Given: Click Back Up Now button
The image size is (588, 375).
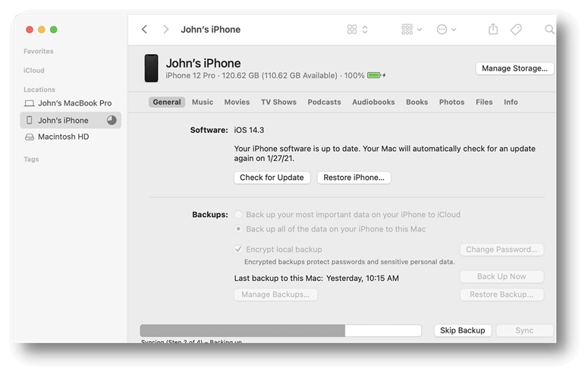Looking at the screenshot, I should 502,276.
